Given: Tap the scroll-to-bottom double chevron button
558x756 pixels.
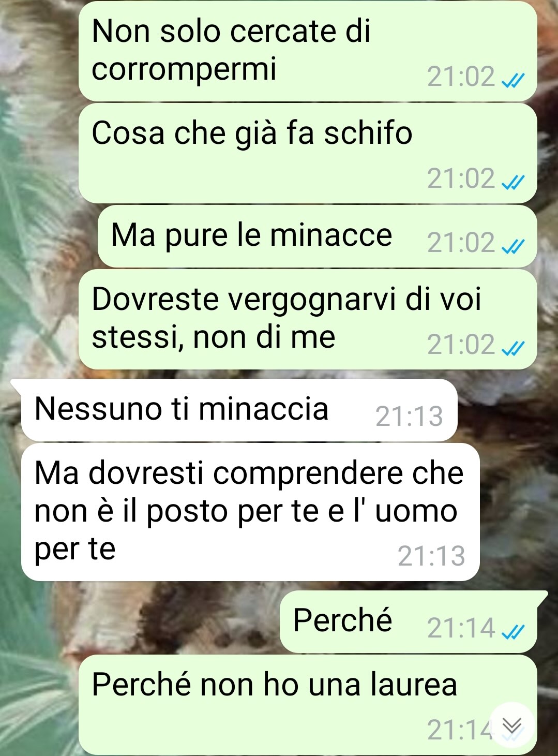Looking at the screenshot, I should (x=512, y=725).
